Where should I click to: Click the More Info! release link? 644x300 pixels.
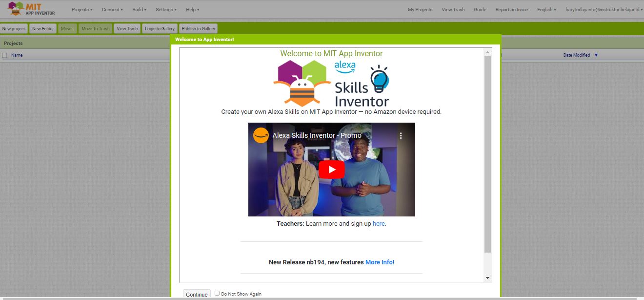point(380,262)
